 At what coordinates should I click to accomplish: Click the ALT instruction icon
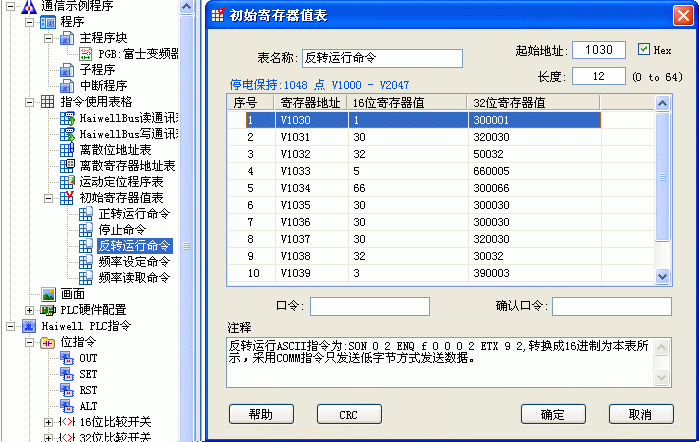tap(67, 406)
